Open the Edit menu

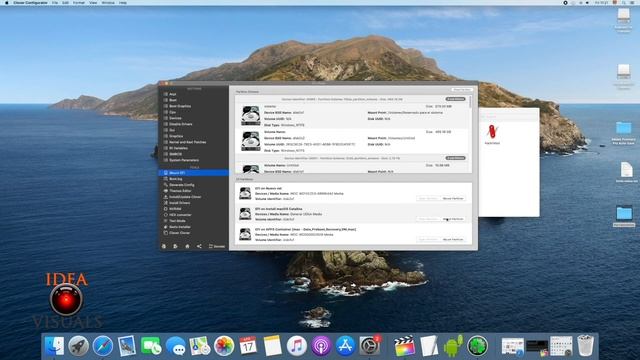pos(65,2)
